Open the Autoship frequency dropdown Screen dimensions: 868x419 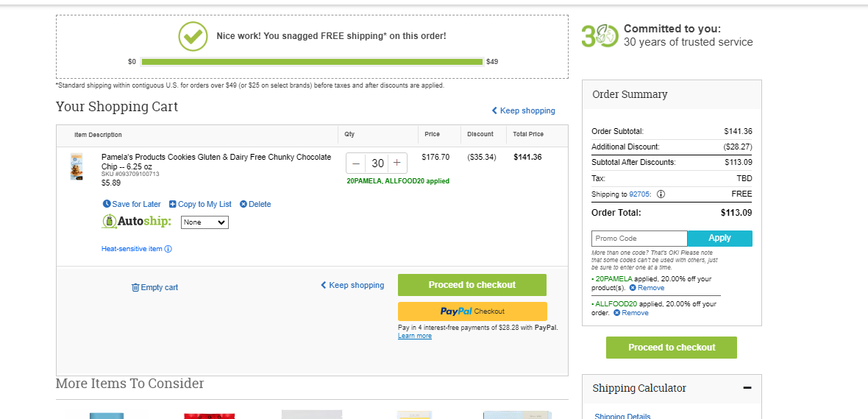204,222
